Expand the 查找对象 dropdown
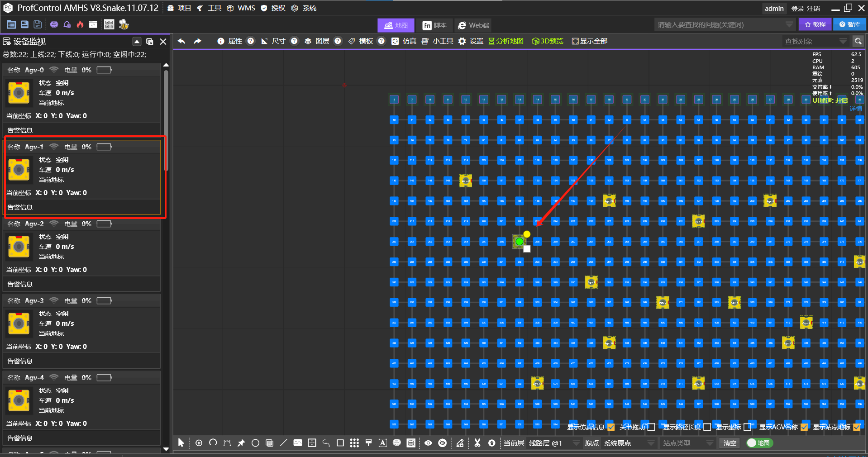Image resolution: width=868 pixels, height=457 pixels. [843, 41]
